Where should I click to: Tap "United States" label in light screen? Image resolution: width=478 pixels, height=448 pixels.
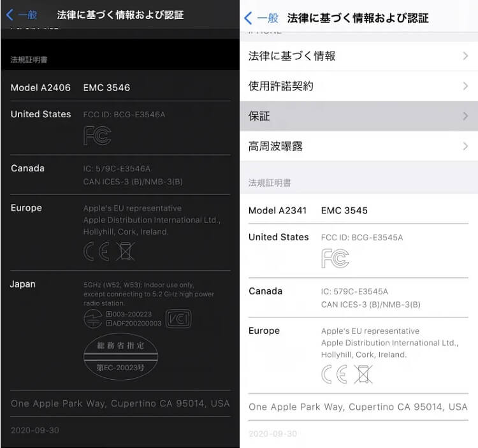pyautogui.click(x=279, y=237)
